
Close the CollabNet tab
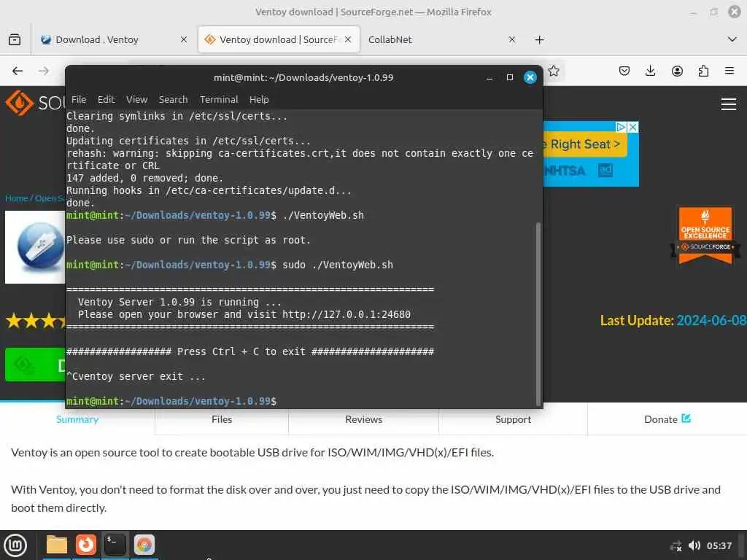coord(512,39)
